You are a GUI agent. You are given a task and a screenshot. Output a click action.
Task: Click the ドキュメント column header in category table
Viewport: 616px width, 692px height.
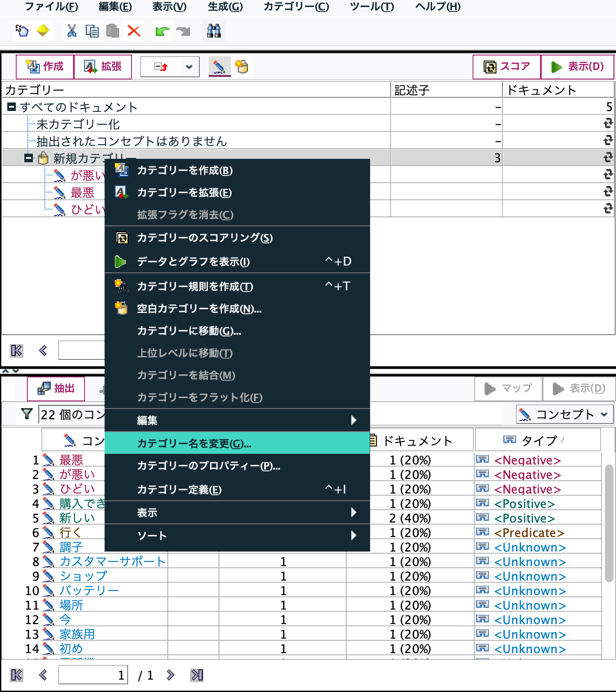[x=558, y=90]
